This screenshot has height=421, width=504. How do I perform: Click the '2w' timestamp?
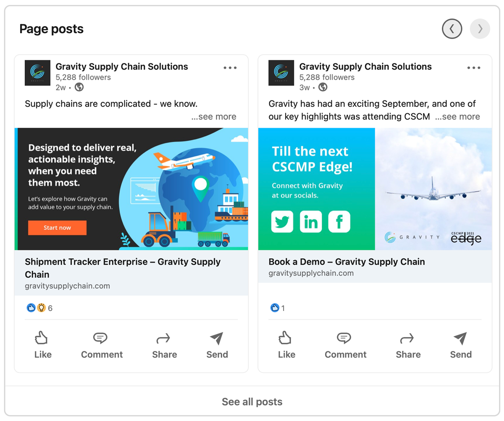[60, 87]
